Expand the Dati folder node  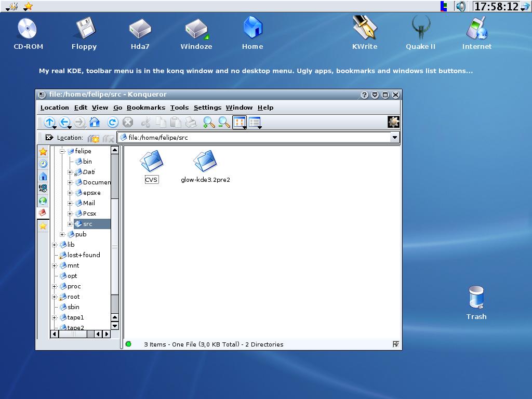click(70, 172)
